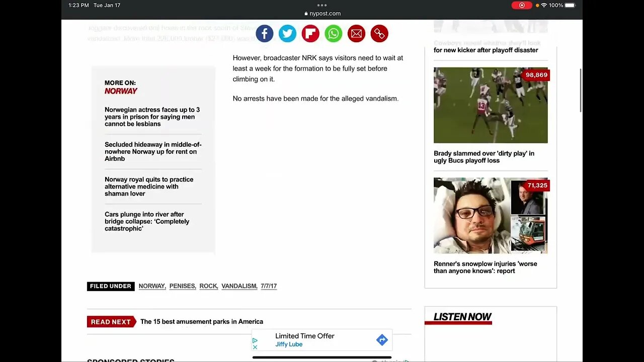
Task: Click the Jiffy Lube advertiser name
Action: 289,344
